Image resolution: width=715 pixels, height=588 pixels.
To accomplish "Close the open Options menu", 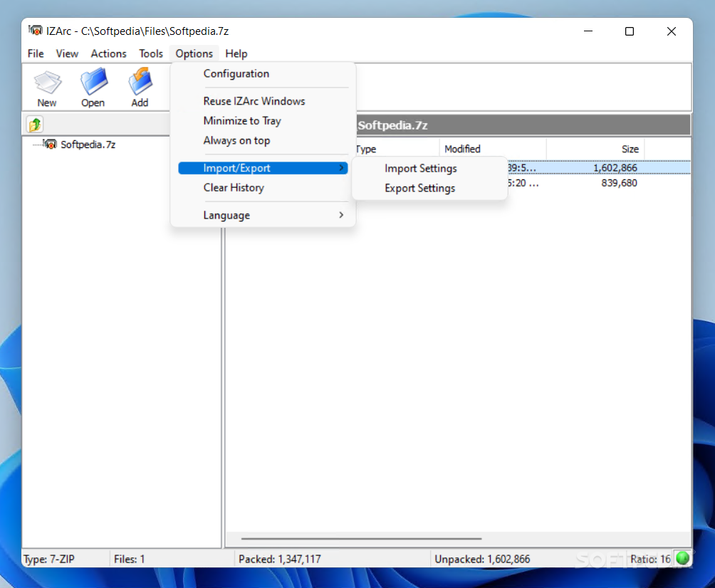I will (194, 53).
